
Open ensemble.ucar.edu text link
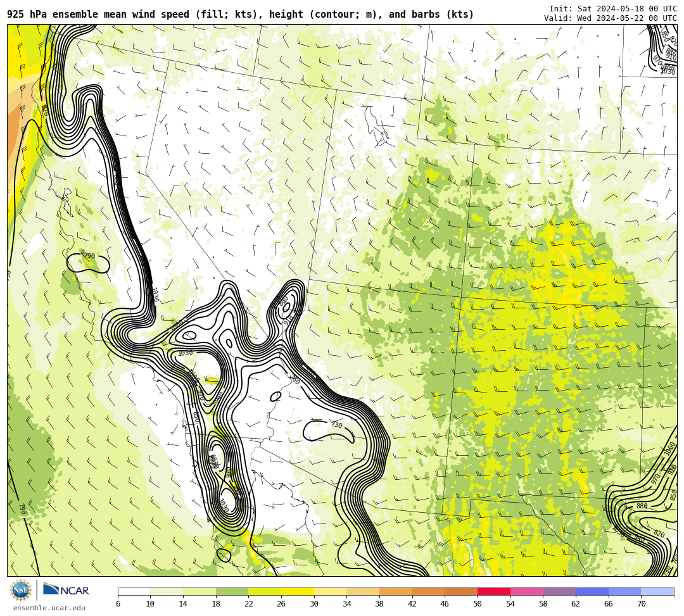point(49,608)
